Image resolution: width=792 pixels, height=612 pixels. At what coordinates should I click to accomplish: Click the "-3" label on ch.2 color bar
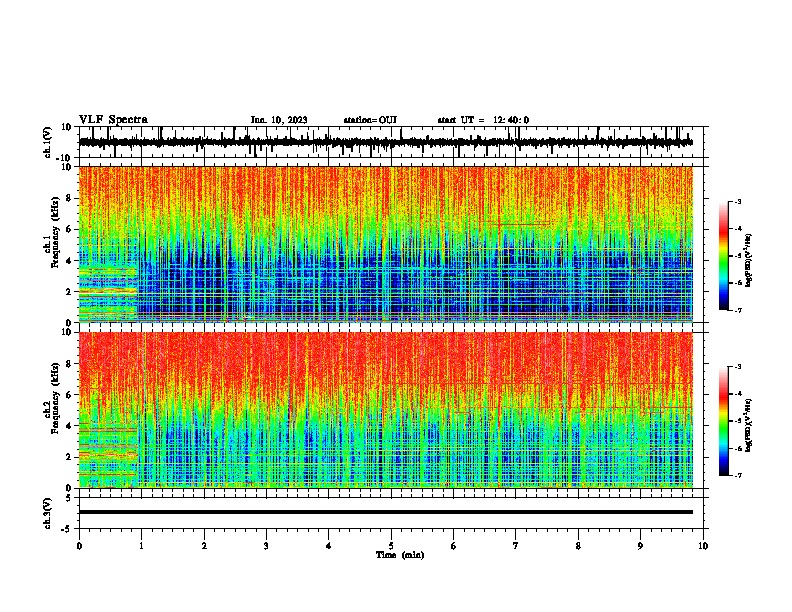[x=737, y=367]
